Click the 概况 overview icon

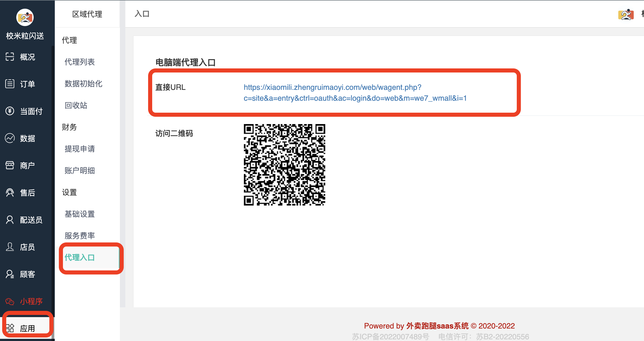(10, 57)
